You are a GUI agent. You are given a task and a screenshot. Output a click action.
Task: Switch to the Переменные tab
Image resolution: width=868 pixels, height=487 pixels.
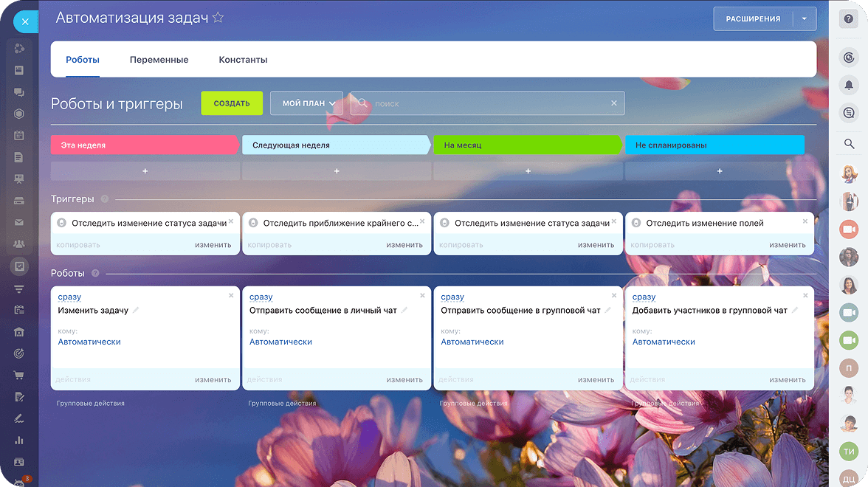click(x=159, y=60)
